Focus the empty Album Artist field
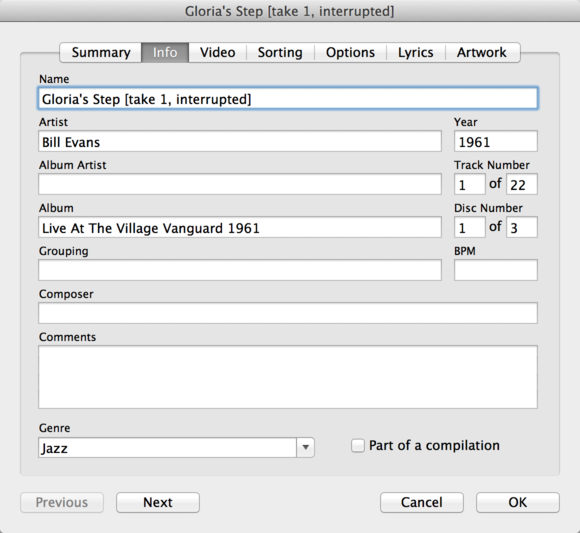The height and width of the screenshot is (533, 580). click(240, 184)
